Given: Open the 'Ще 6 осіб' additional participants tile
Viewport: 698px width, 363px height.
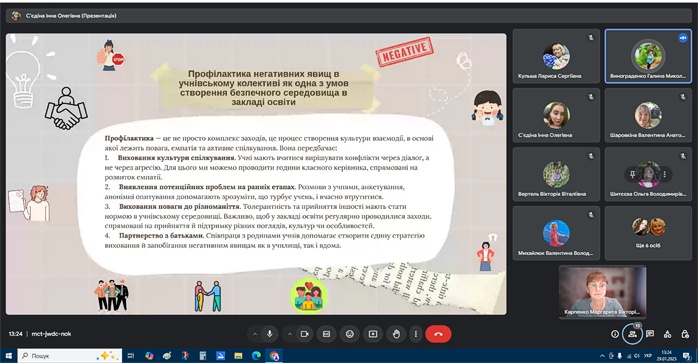Looking at the screenshot, I should click(x=648, y=233).
